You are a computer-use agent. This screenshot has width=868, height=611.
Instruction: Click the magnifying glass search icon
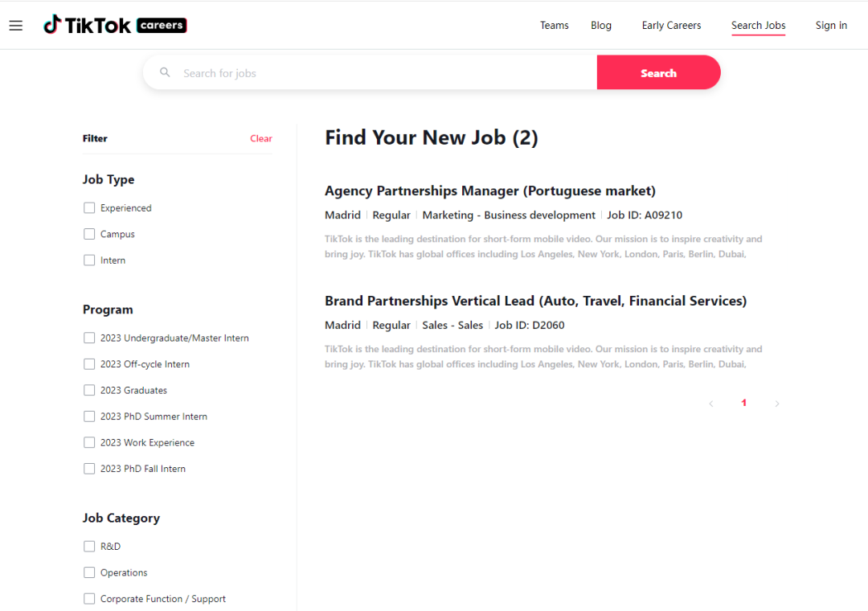pos(166,72)
